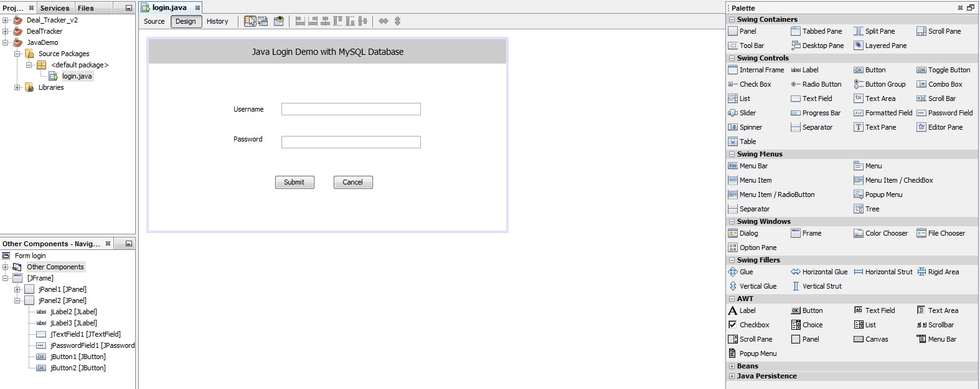This screenshot has height=389, width=980.
Task: Toggle Change Vertical Resizability
Action: pyautogui.click(x=397, y=21)
